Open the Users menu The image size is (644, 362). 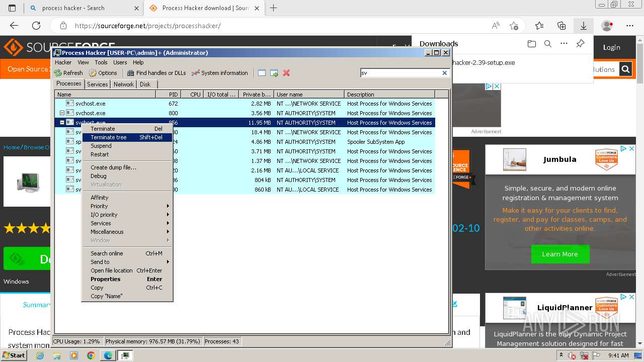click(120, 62)
